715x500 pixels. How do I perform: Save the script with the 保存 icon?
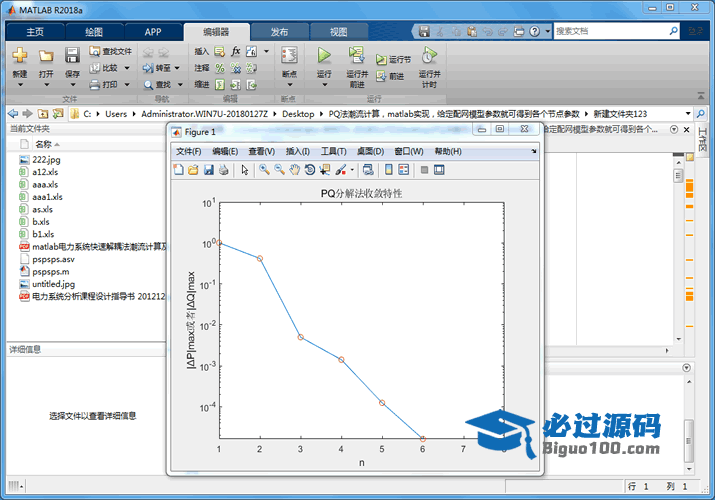pyautogui.click(x=72, y=56)
